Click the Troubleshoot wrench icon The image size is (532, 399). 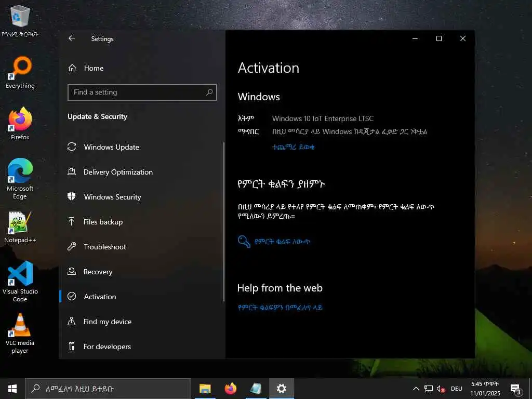72,246
